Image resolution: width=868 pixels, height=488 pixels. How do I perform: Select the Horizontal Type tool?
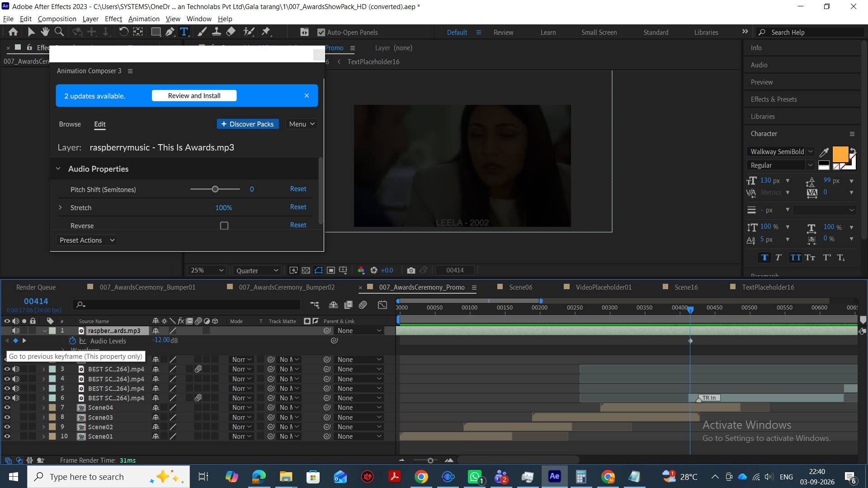tap(184, 32)
